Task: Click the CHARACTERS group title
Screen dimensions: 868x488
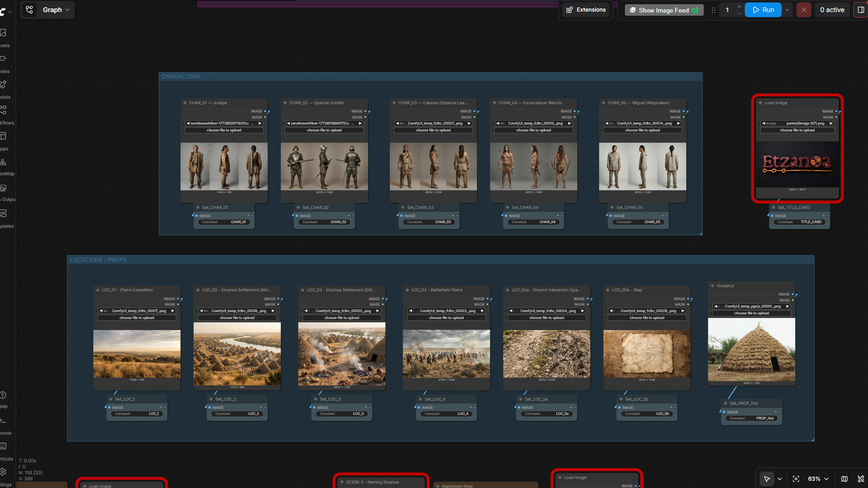Action: [x=181, y=76]
